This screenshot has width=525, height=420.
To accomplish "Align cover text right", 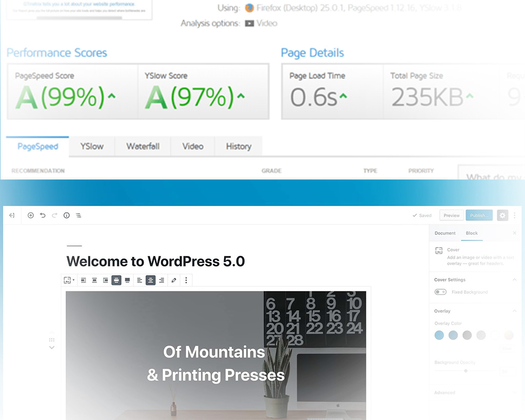I will pyautogui.click(x=161, y=280).
